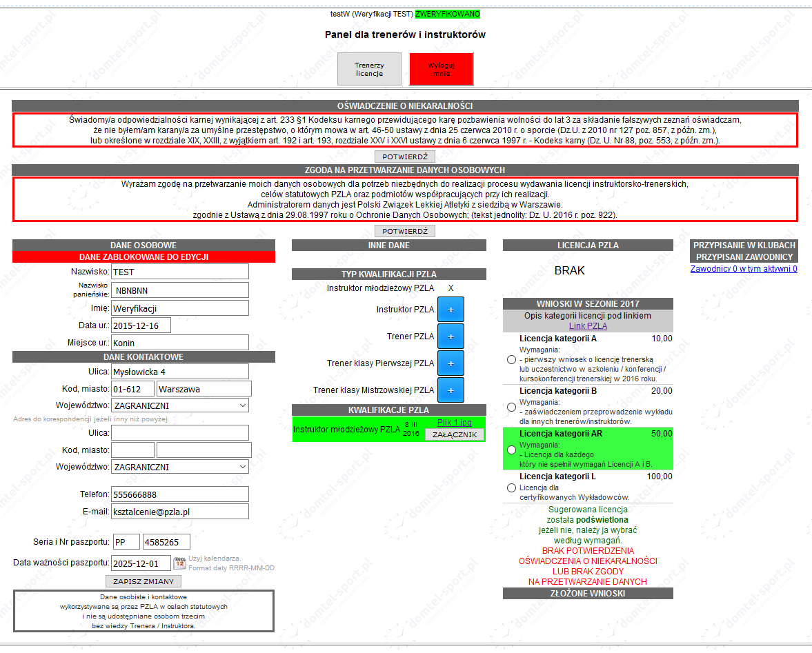Screen dimensions: 812x653
Task: Click the WNIOSKI W SEZONIE 2017 header
Action: tap(588, 303)
